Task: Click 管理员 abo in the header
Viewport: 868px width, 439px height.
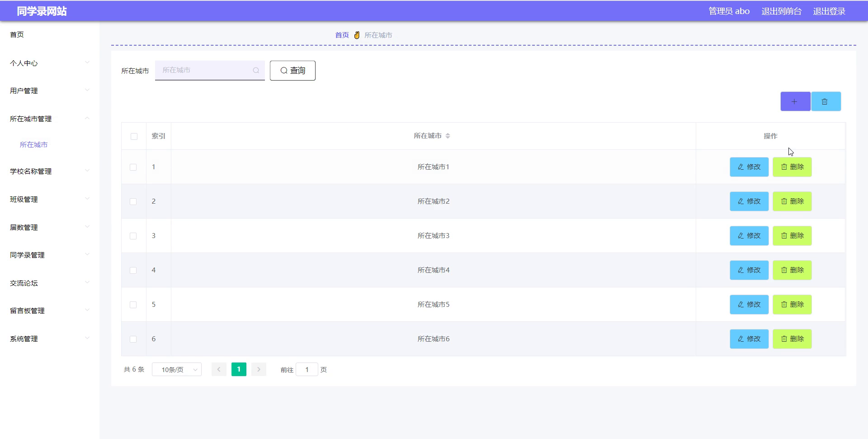Action: (x=729, y=11)
